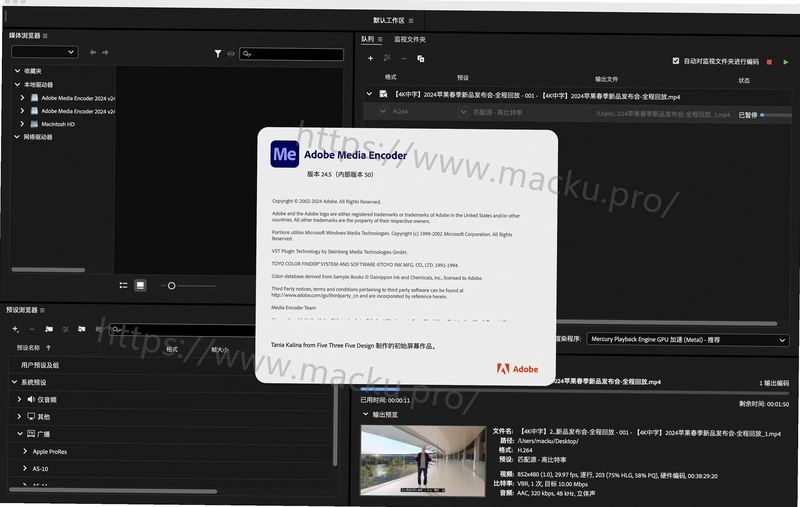800x507 pixels.
Task: Adjust the Media Browser thumbnail size slider
Action: [171, 286]
